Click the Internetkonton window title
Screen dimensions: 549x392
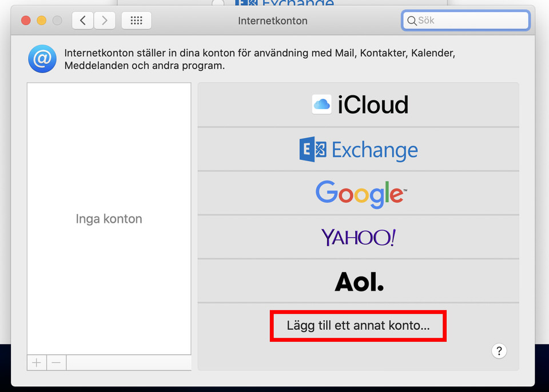[x=273, y=21]
